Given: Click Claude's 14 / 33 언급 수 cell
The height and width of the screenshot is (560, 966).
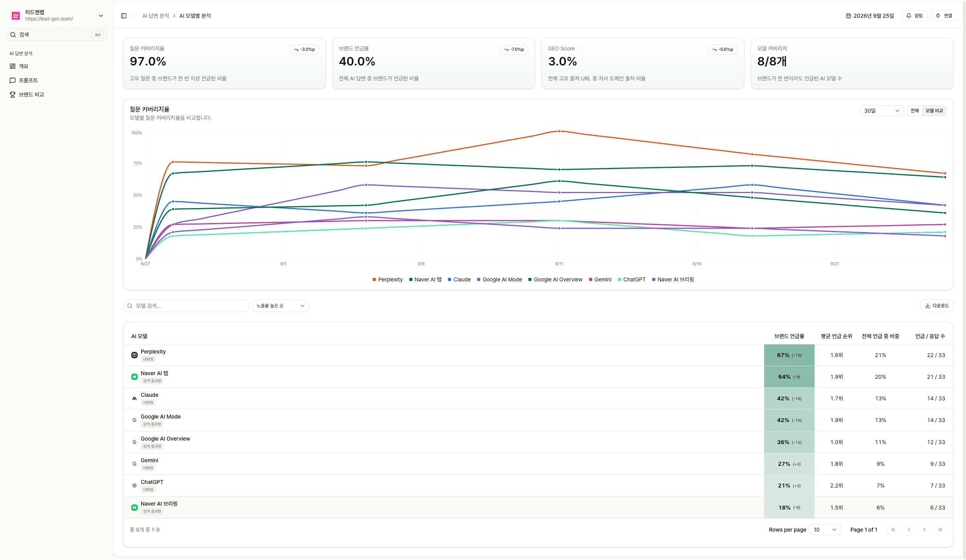Looking at the screenshot, I should tap(936, 398).
